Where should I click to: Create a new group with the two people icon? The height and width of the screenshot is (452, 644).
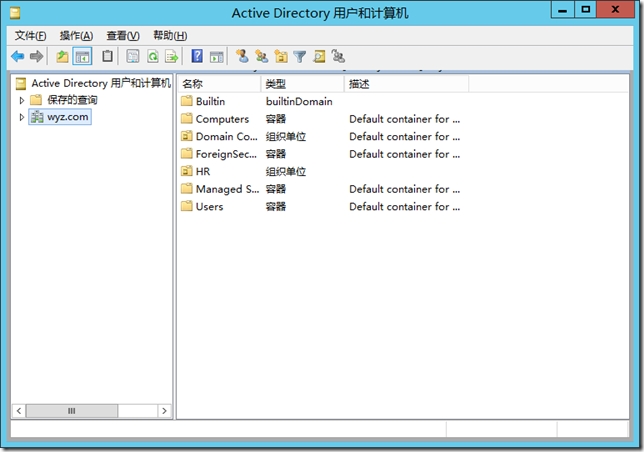262,56
